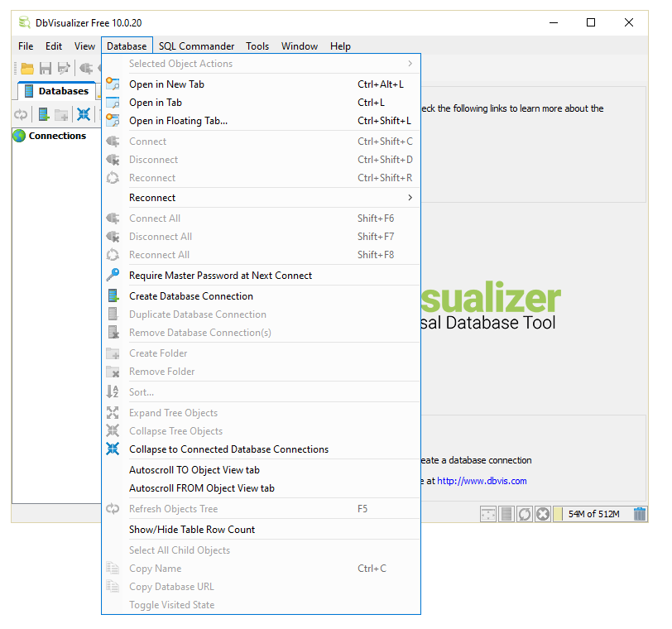Click the blue collapse tree toolbar icon
672x629 pixels.
[84, 114]
